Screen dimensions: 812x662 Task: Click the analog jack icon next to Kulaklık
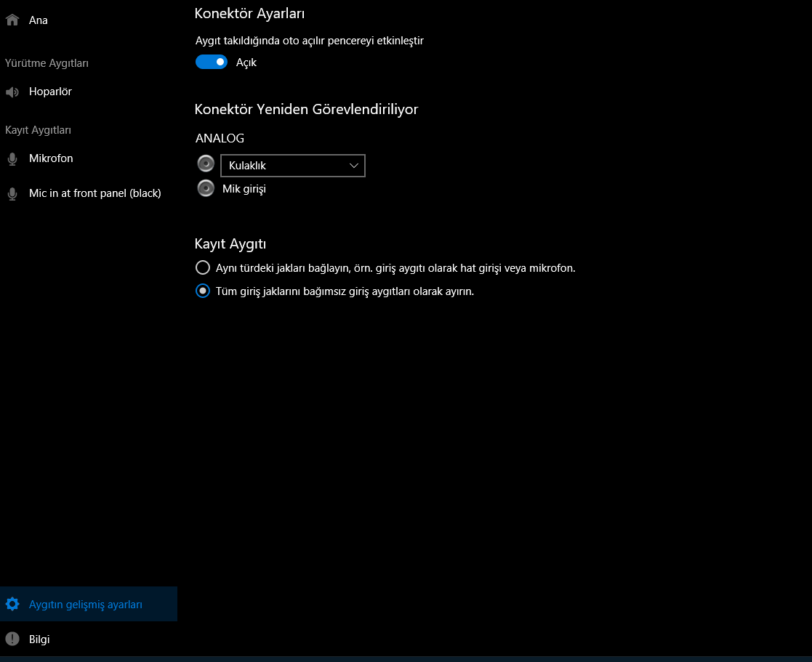206,164
